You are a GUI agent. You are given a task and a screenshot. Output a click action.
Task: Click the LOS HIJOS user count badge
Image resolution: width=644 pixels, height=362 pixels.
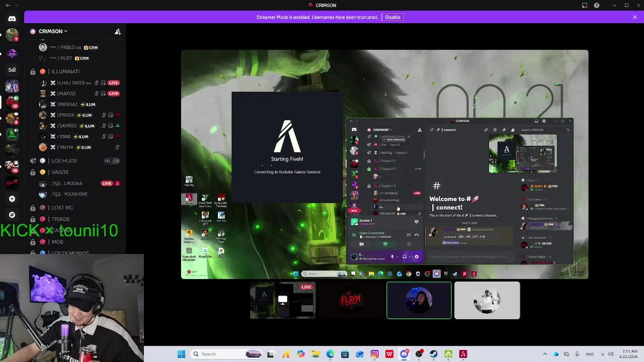[x=112, y=161]
